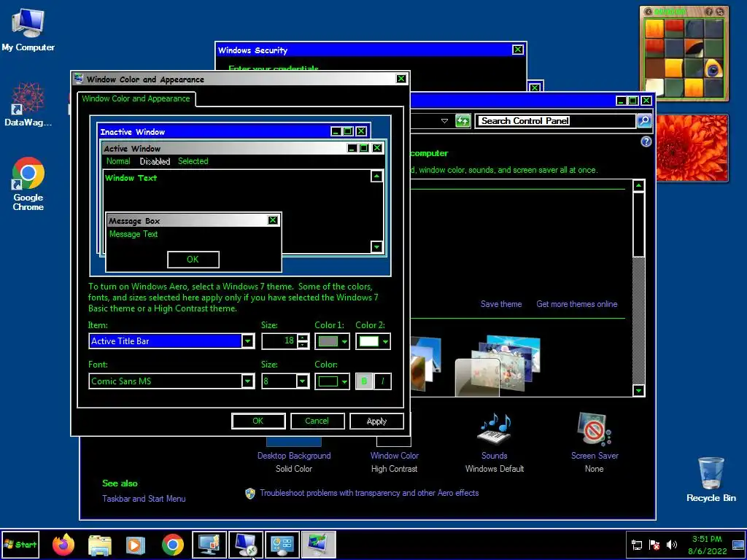The height and width of the screenshot is (560, 747).
Task: Click the OK button inside the Message Box preview
Action: [193, 260]
